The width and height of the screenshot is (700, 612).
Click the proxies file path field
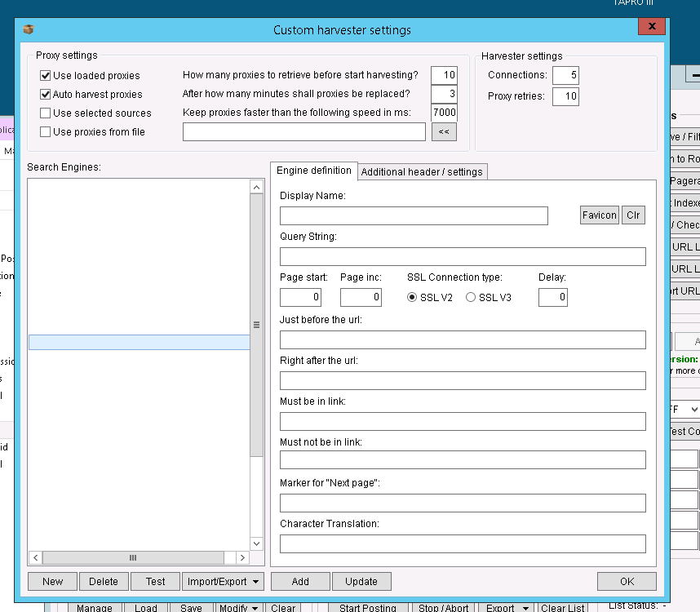pos(304,131)
